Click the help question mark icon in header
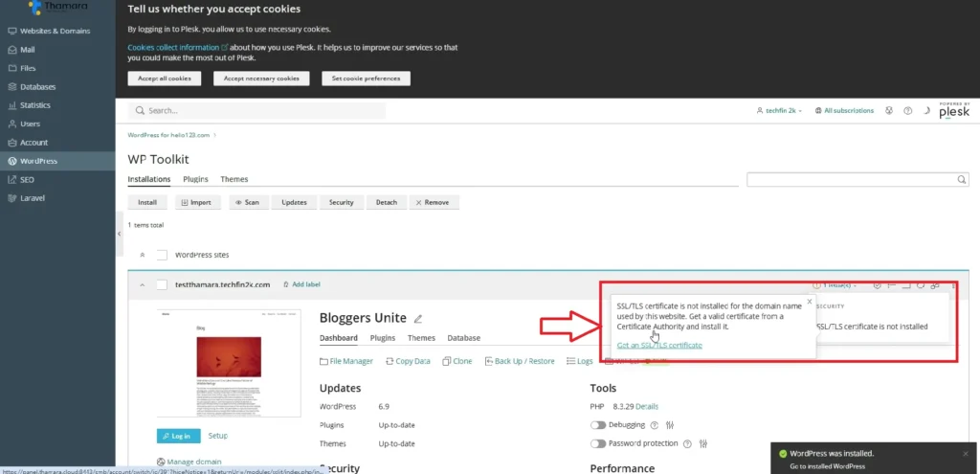 [907, 111]
